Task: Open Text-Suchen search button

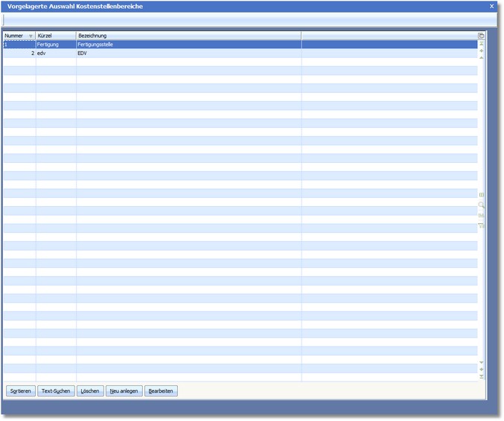Action: [x=57, y=391]
